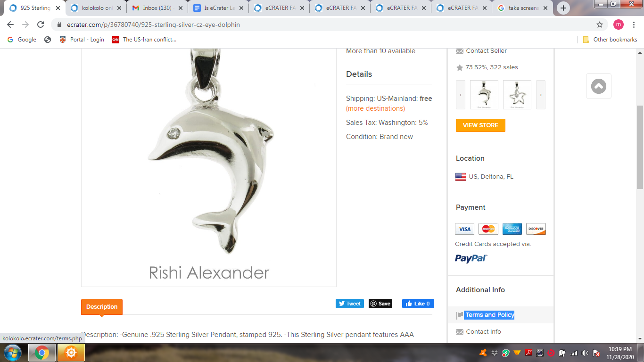Screen dimensions: 644x362
Task: Click the scroll-to-top arrow icon
Action: 599,86
